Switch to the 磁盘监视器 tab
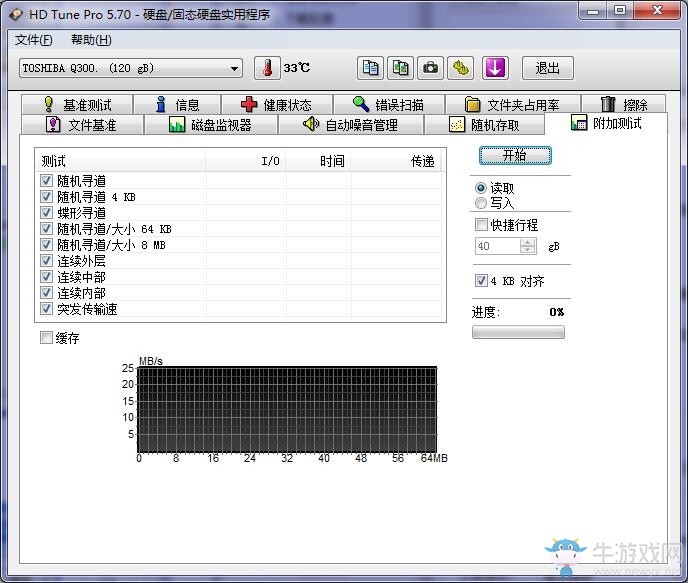The width and height of the screenshot is (688, 583). click(x=211, y=125)
